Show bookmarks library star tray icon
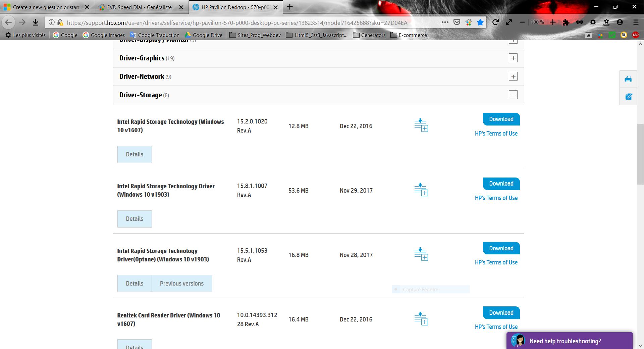 [606, 22]
